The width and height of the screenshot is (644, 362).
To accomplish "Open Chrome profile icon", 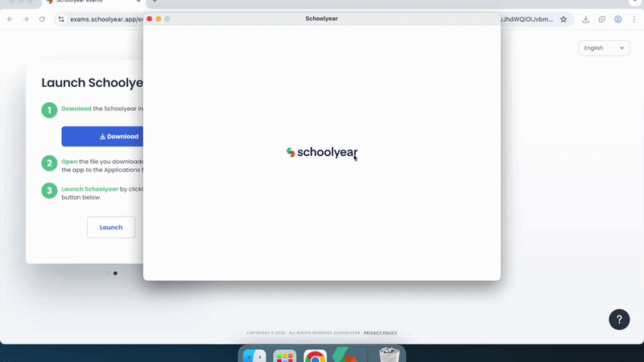I will [x=617, y=19].
